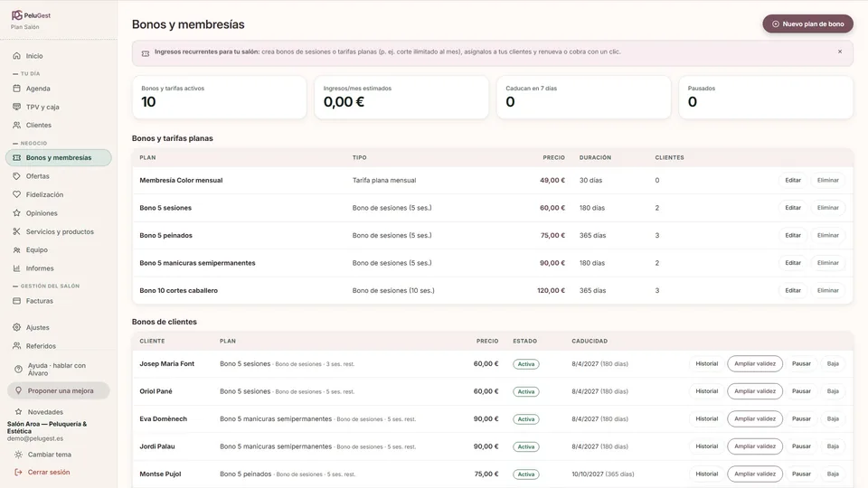
Task: Click the Opiniones star icon
Action: click(x=16, y=213)
